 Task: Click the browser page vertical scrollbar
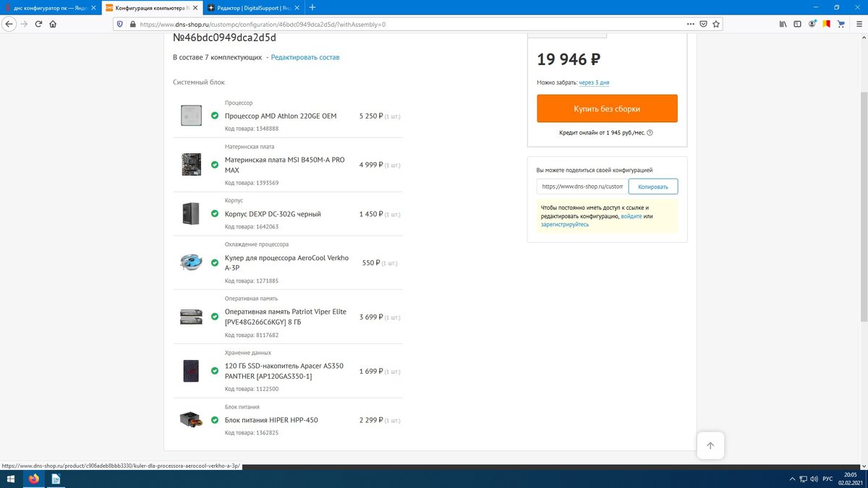coord(864,207)
